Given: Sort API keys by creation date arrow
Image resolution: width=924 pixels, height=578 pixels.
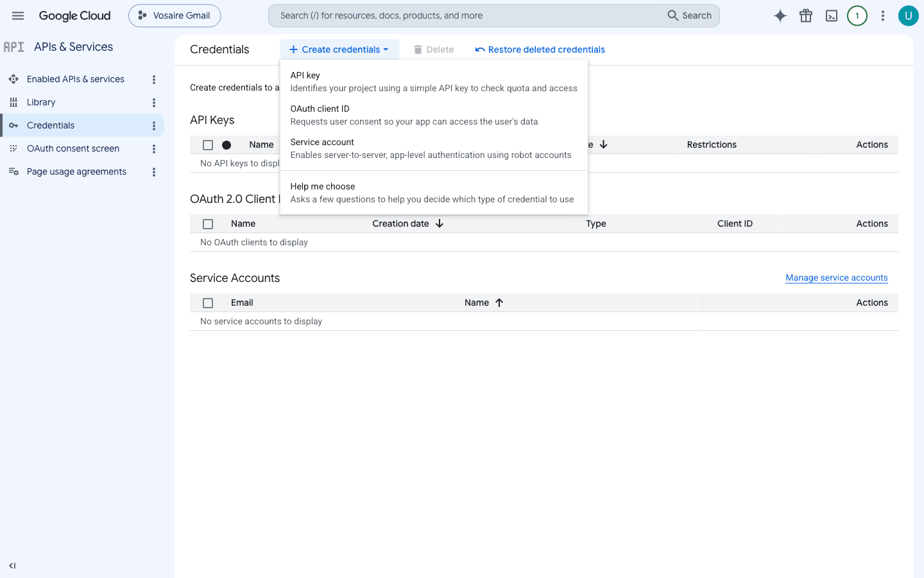Looking at the screenshot, I should (x=603, y=144).
